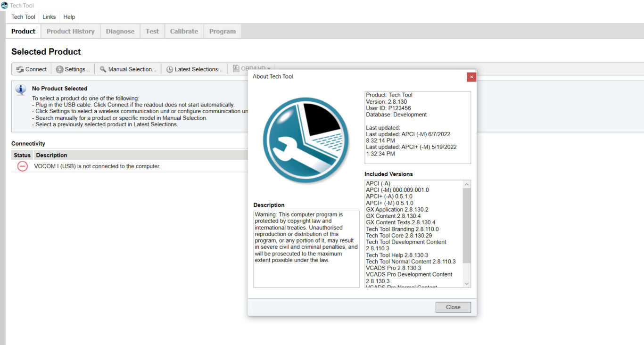Click the 'Database: Development' line

(x=396, y=115)
